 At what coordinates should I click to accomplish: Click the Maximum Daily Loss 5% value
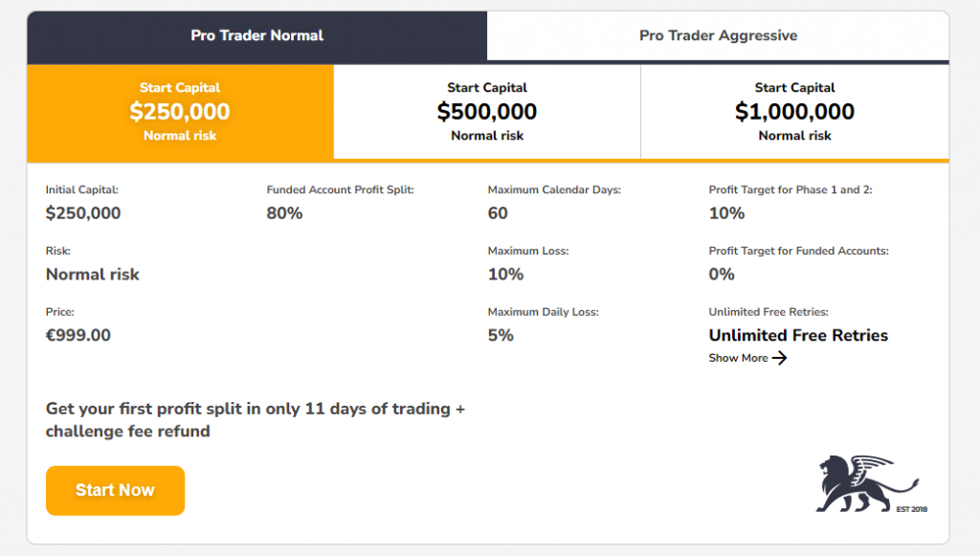coord(501,335)
